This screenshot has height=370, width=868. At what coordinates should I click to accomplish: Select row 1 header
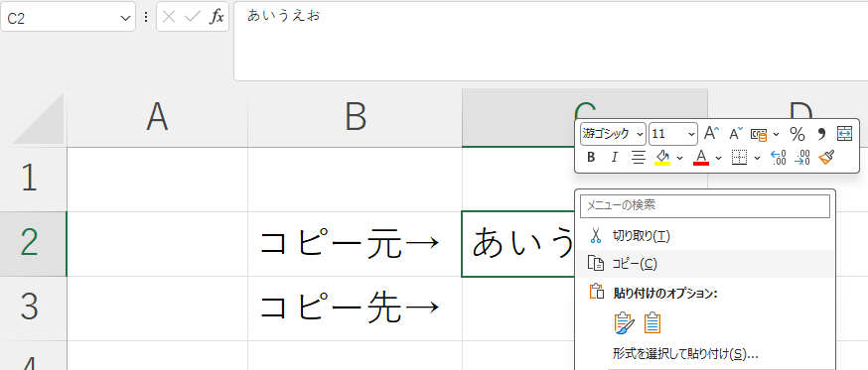click(33, 180)
